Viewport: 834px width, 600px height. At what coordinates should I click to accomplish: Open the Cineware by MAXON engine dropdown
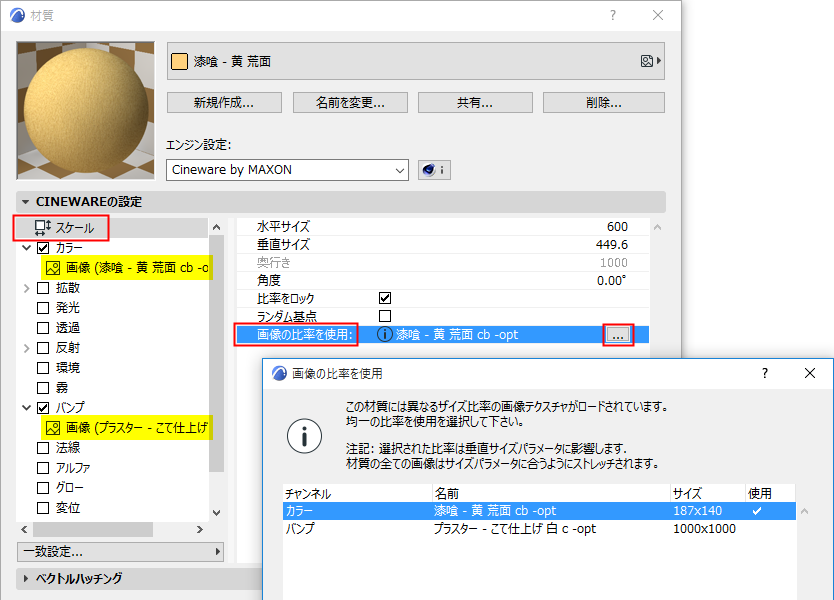(287, 169)
